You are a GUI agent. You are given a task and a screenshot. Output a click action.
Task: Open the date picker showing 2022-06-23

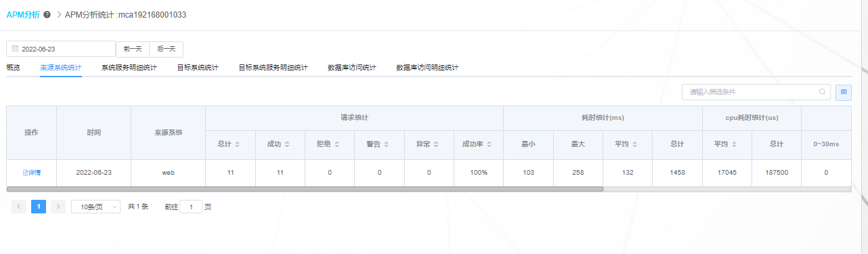tap(61, 49)
